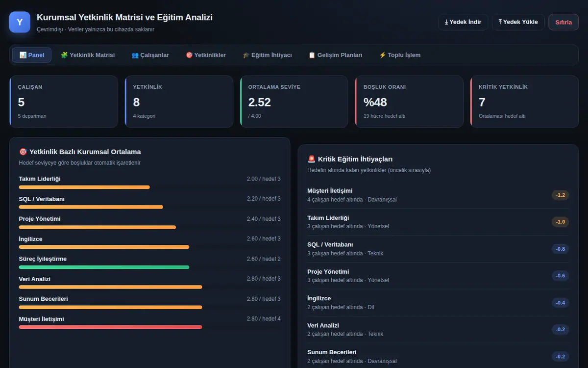Click the red Sıfırla button
The width and height of the screenshot is (588, 368).
pos(563,22)
